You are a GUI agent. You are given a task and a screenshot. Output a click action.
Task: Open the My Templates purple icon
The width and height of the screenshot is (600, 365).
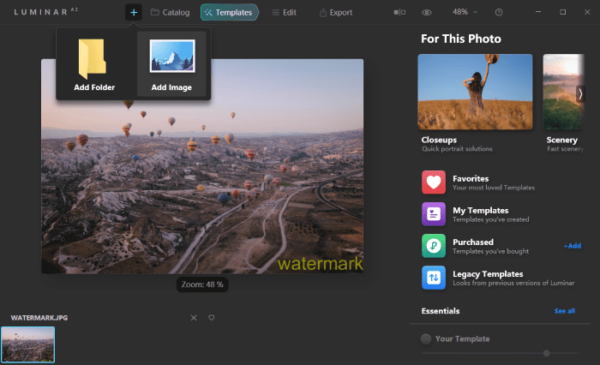point(434,214)
